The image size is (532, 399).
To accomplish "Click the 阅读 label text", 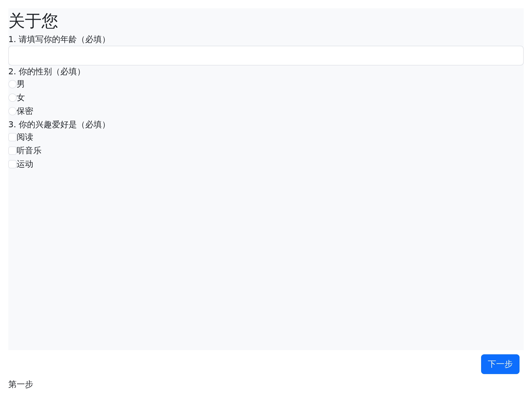I will pos(25,137).
